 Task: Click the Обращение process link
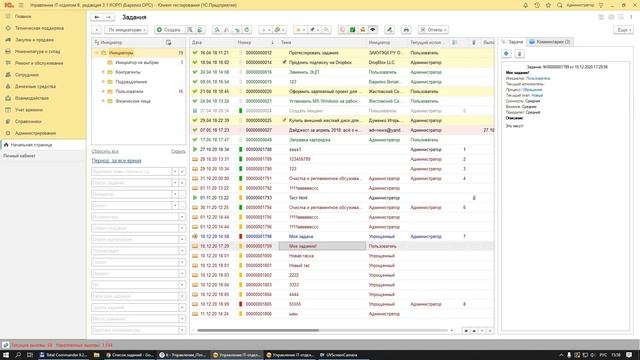532,89
